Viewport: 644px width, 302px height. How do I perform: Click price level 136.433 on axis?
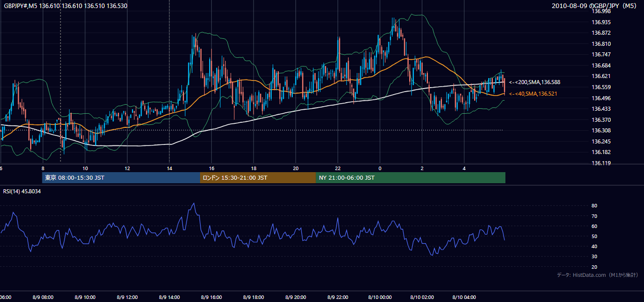(x=601, y=109)
